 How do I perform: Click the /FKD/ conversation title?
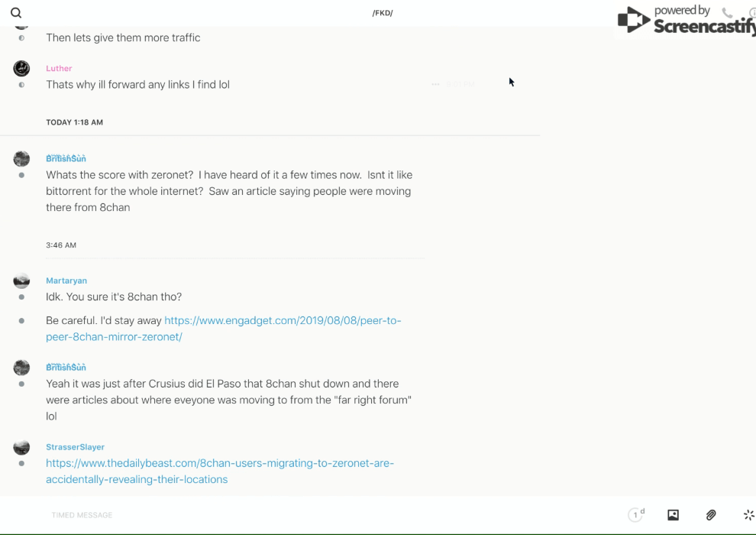[x=383, y=13]
